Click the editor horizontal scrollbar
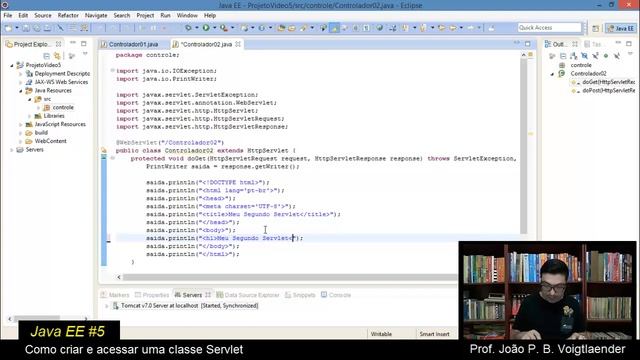The image size is (640, 360). tap(290, 277)
